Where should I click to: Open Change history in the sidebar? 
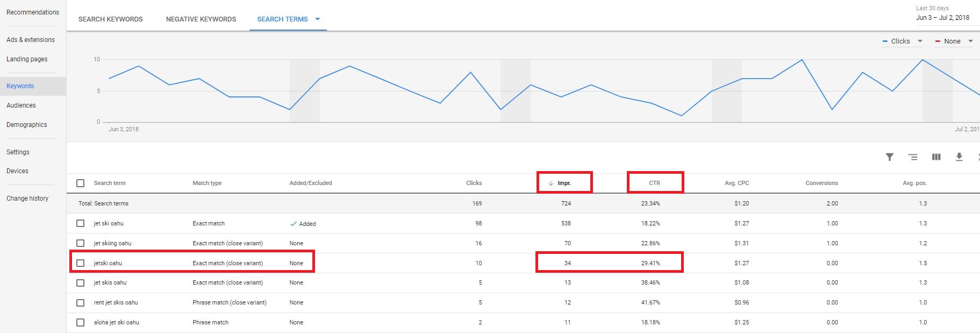point(27,199)
